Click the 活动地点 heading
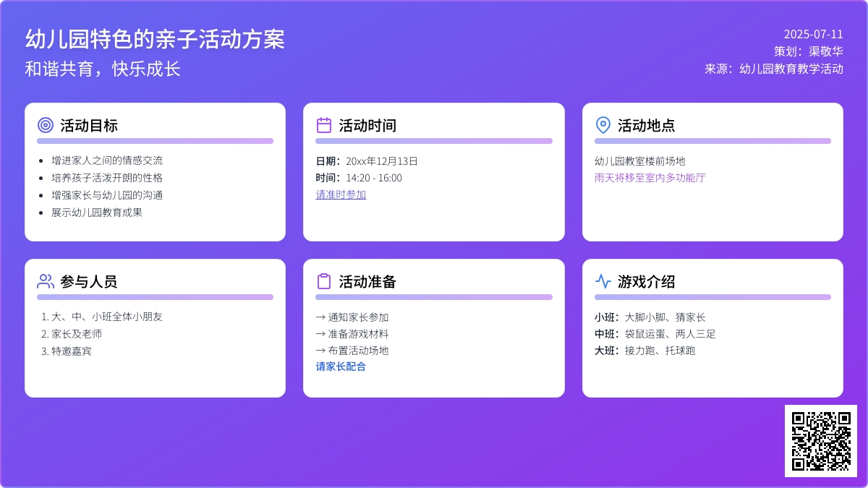Image resolution: width=868 pixels, height=488 pixels. (x=647, y=125)
